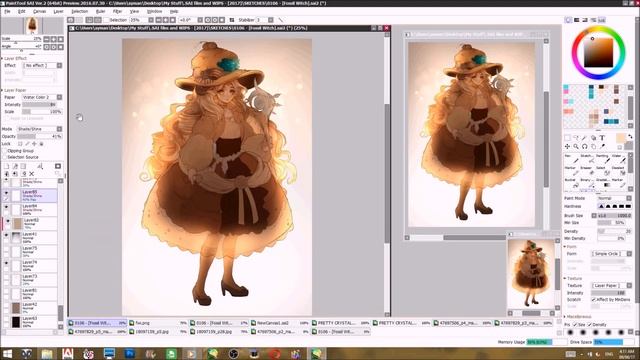
Task: Show the RGB sliders panel
Action: 577,20
